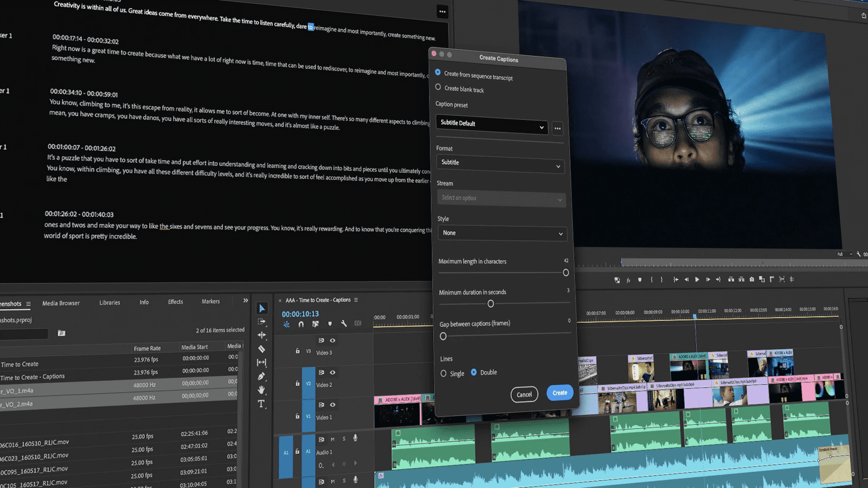Screen dimensions: 868x488
Task: Click the timeline playhead marker at 00:00:10:13
Action: pyautogui.click(x=694, y=316)
